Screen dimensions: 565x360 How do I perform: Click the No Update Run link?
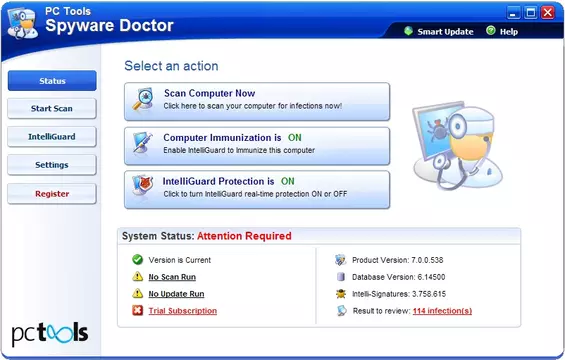(176, 294)
